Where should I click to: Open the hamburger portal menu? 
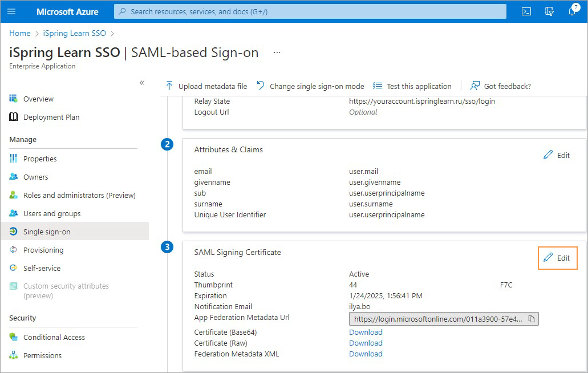tap(11, 11)
